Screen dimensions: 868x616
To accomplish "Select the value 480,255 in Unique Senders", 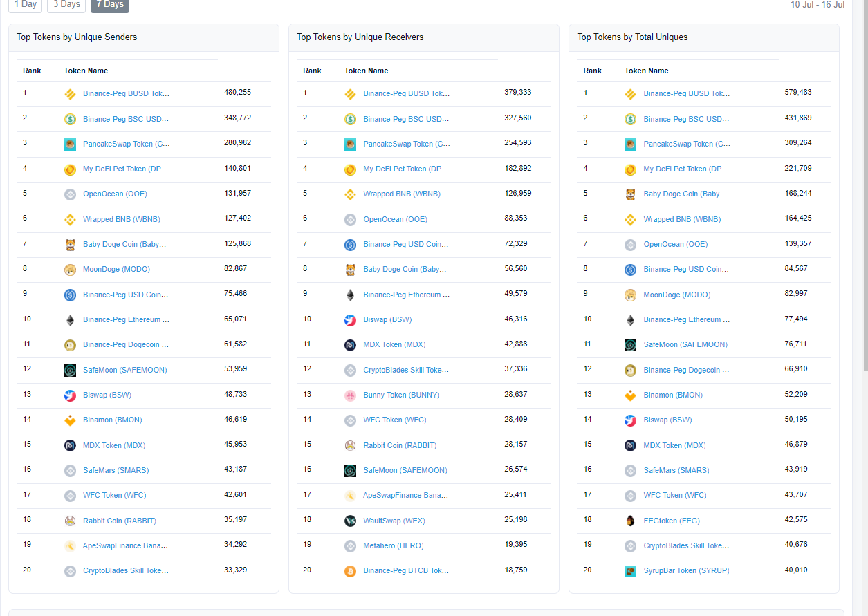I will pyautogui.click(x=237, y=92).
